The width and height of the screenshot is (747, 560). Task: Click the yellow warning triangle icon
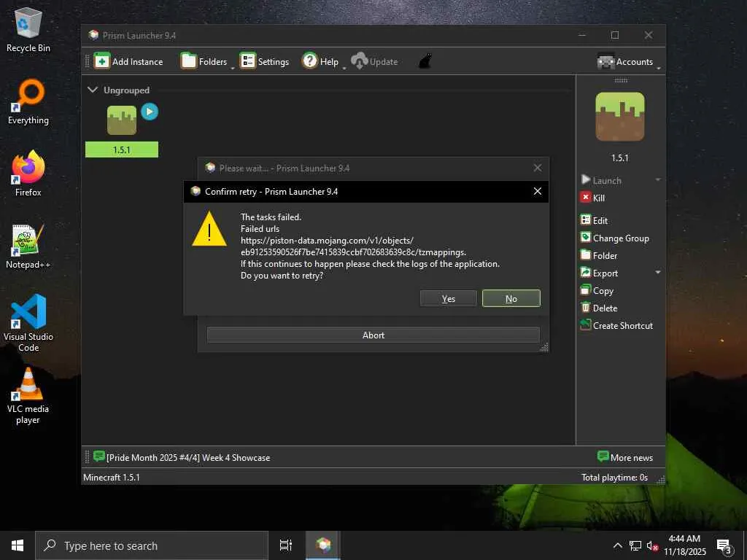click(209, 229)
